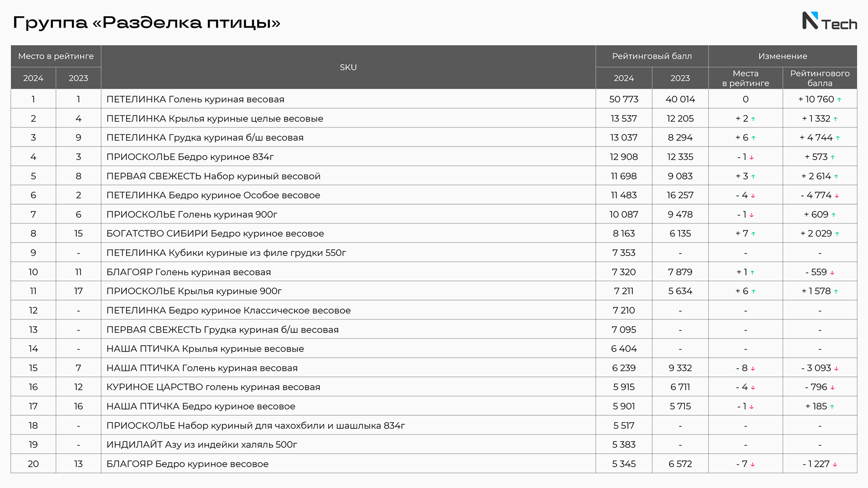The width and height of the screenshot is (868, 488).
Task: Click the green arrow beside + 573
Action: point(833,158)
